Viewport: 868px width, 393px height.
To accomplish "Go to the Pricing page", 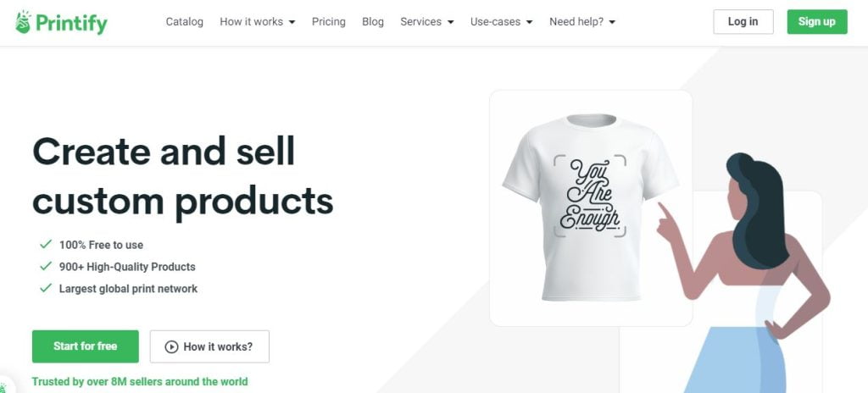I will point(329,22).
